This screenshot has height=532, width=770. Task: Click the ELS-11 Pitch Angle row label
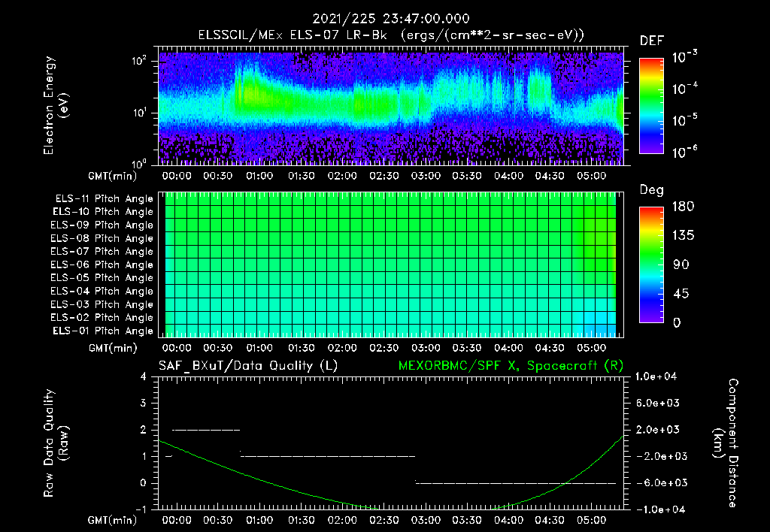point(104,199)
